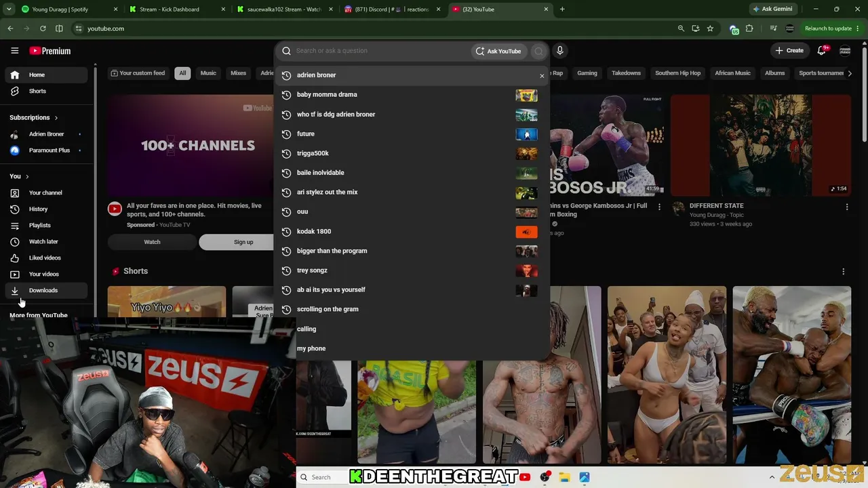Switch to the saucewalka102 Stream tab

coord(285,9)
